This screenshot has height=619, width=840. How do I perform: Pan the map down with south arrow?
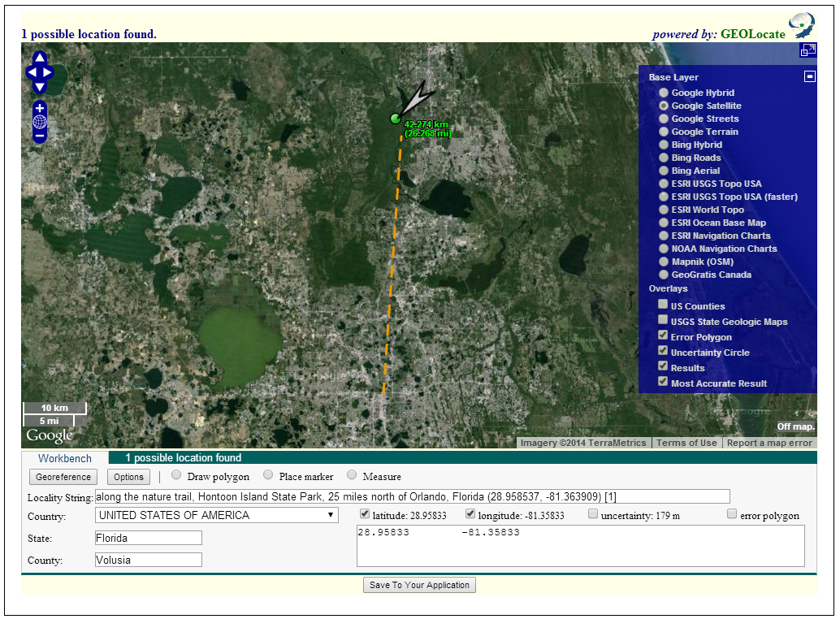[40, 86]
